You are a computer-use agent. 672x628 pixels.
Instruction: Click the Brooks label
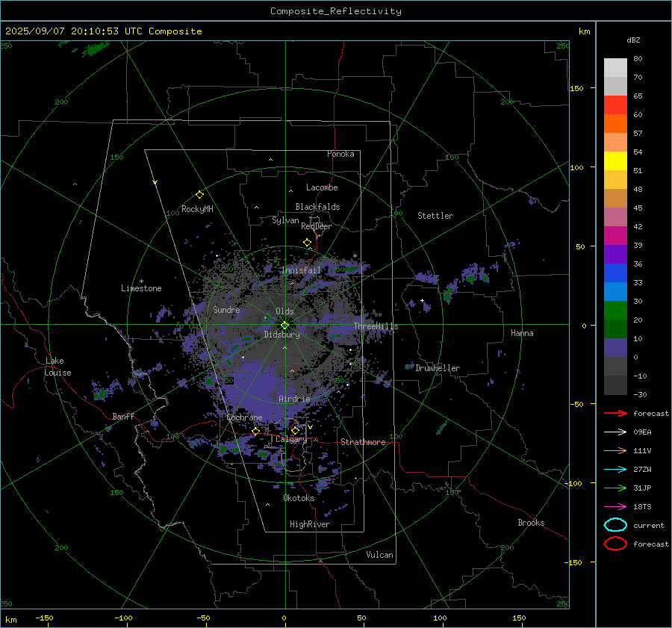pos(531,523)
